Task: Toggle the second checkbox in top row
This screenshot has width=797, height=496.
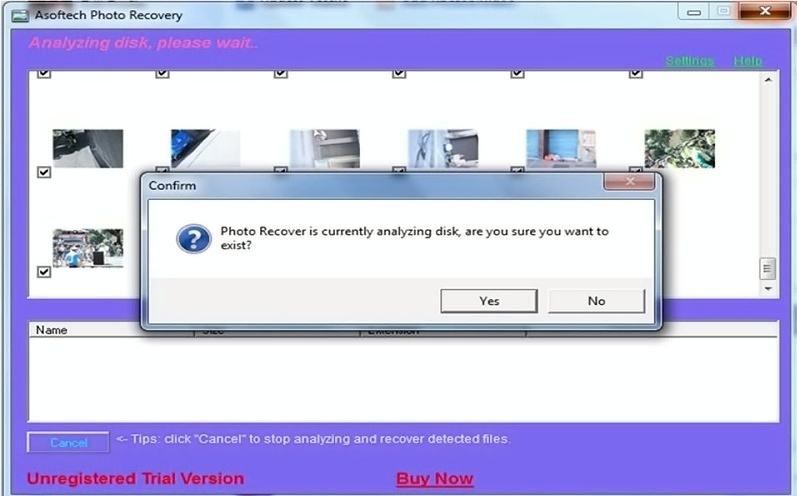Action: coord(163,74)
